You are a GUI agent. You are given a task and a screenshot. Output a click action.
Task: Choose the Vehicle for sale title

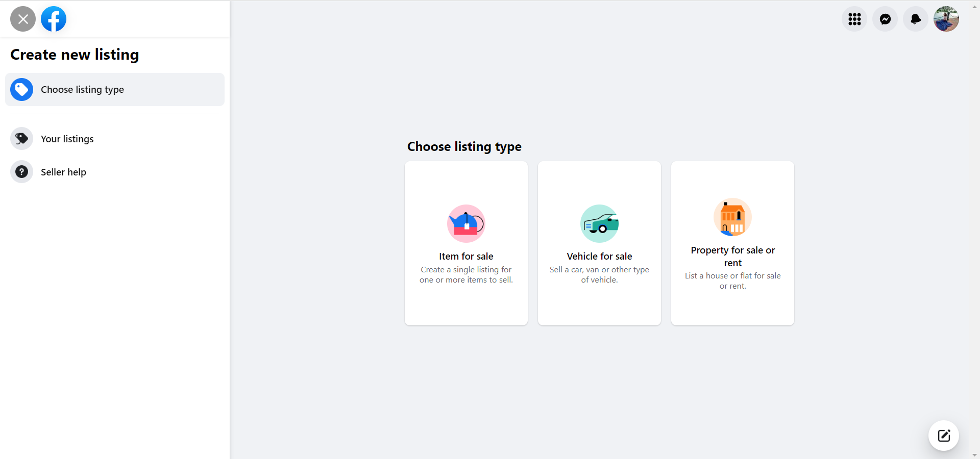coord(599,257)
